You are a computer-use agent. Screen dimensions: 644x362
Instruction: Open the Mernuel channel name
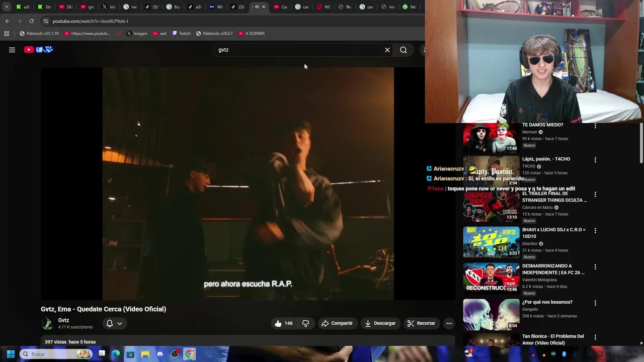point(529,132)
